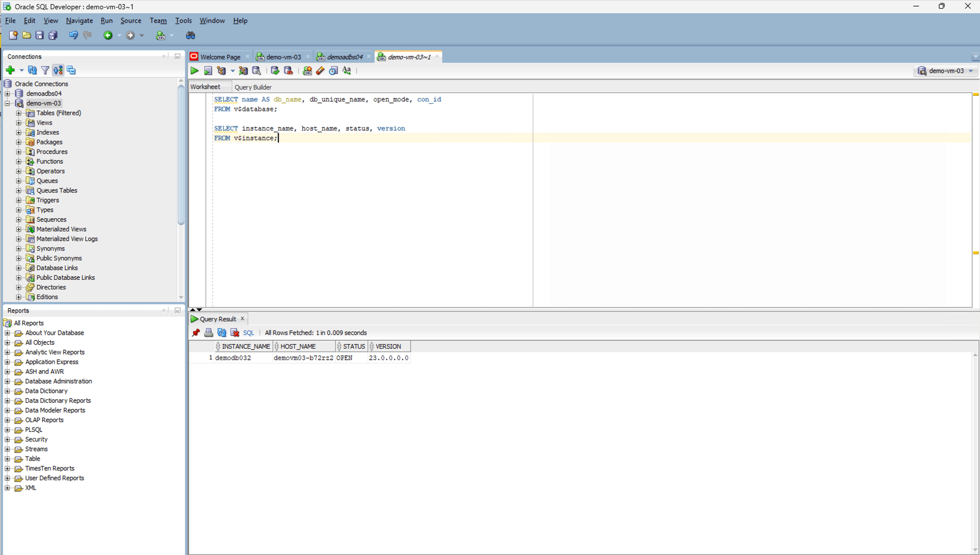Clear the worksheet with the eraser icon

click(x=320, y=71)
